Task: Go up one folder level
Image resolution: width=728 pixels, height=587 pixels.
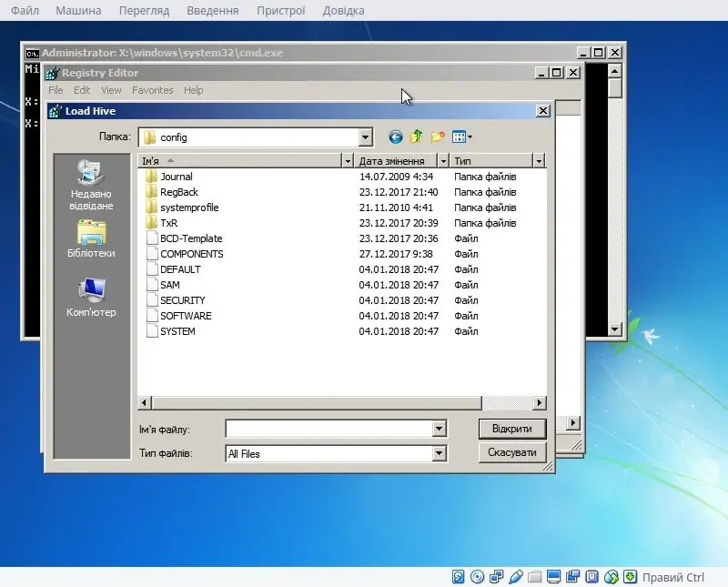Action: (x=417, y=137)
